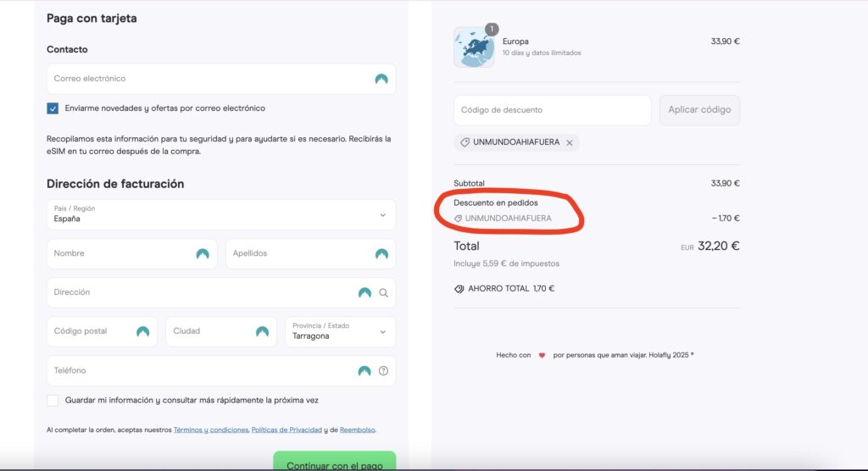
Task: Remove the UNMUNDOAHIAFUERA discount code chip
Action: tap(570, 143)
